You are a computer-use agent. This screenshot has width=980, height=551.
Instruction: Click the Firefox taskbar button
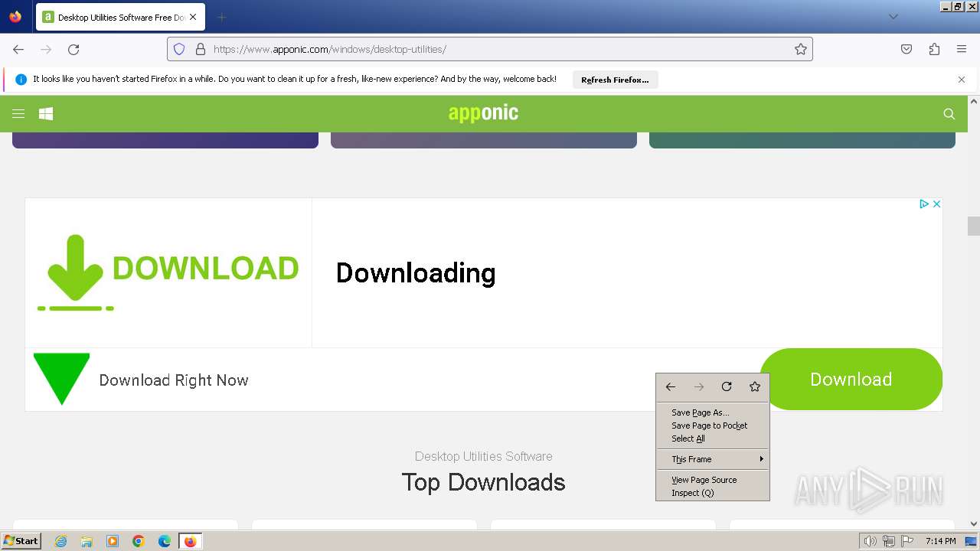click(190, 541)
